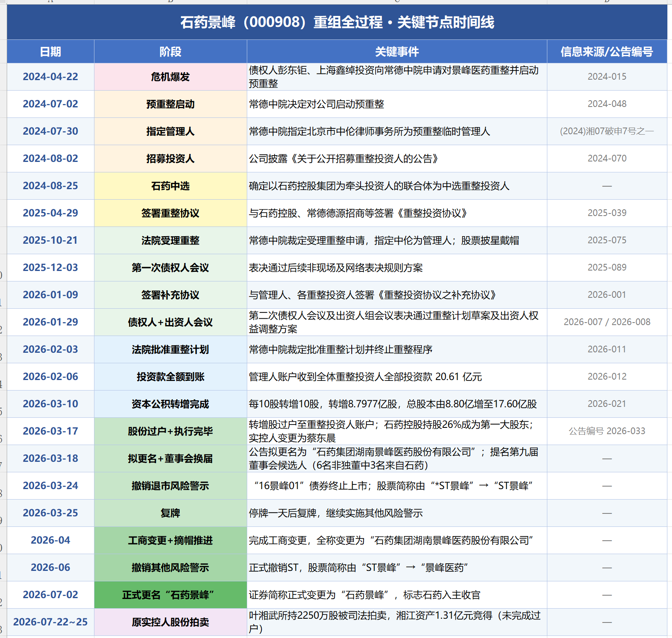Click the 日期 column header cell
Image resolution: width=672 pixels, height=638 pixels.
(50, 52)
